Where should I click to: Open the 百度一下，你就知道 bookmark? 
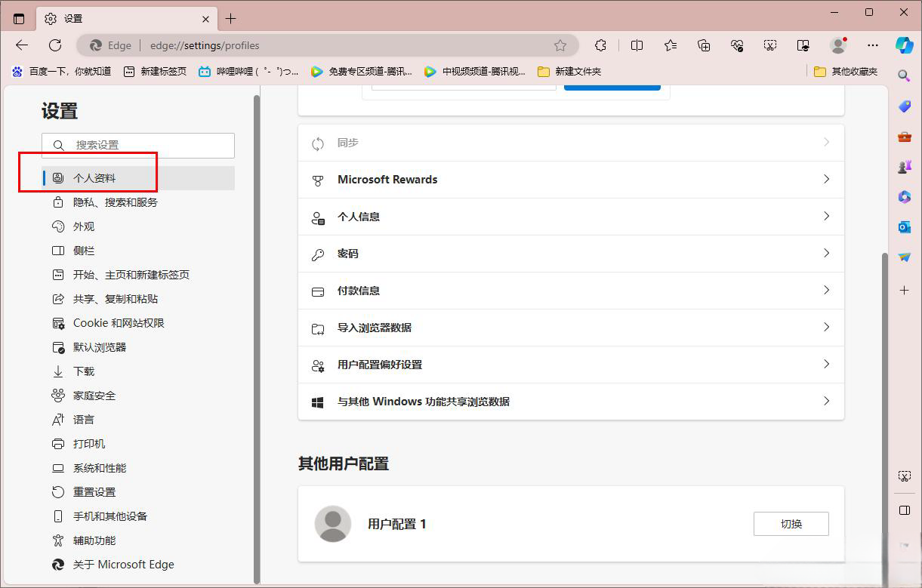coord(61,71)
